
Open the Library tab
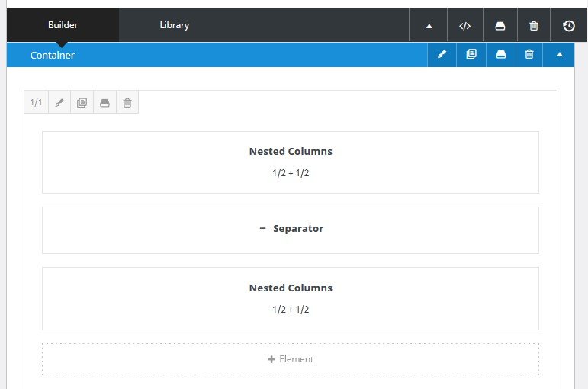(174, 25)
